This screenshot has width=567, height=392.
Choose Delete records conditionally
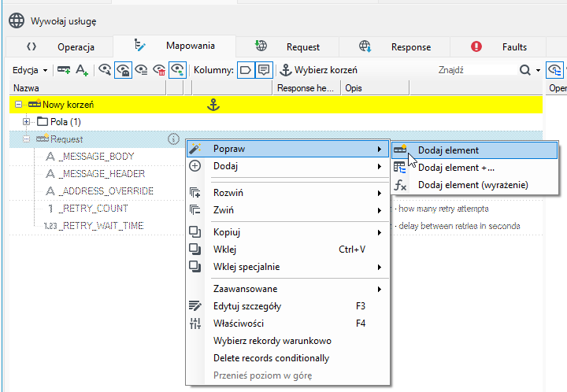click(288, 358)
